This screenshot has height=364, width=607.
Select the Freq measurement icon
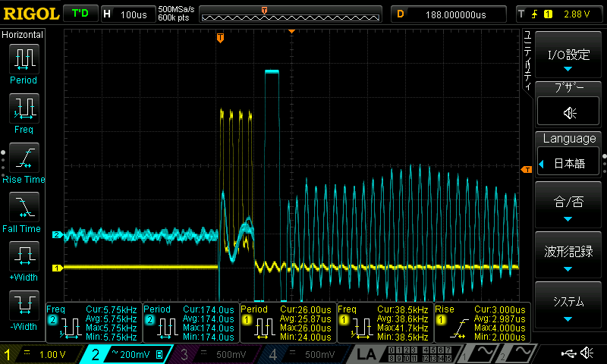[x=23, y=112]
